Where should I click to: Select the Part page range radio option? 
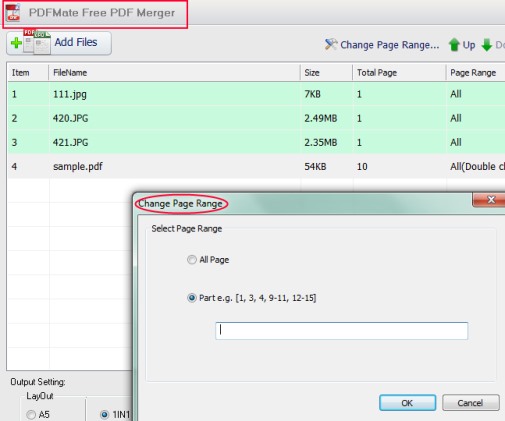click(x=192, y=298)
